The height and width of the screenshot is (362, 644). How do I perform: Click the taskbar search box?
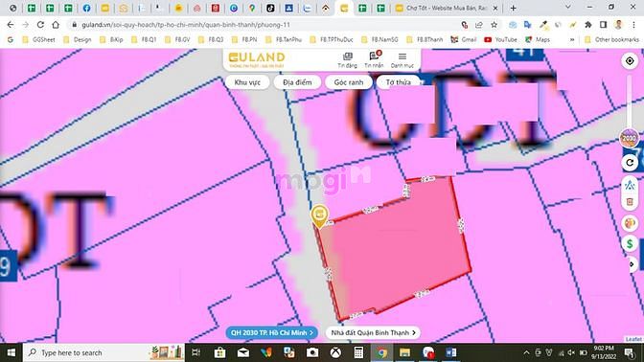pyautogui.click(x=104, y=352)
